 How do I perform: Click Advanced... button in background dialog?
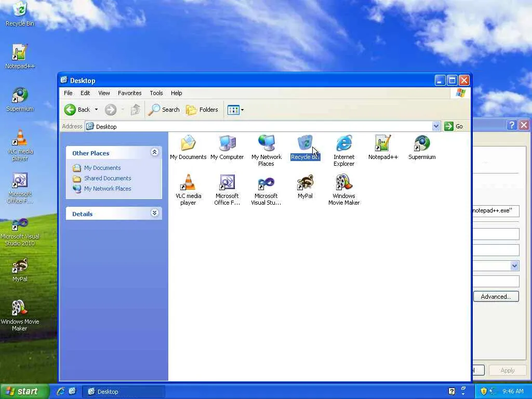point(496,297)
